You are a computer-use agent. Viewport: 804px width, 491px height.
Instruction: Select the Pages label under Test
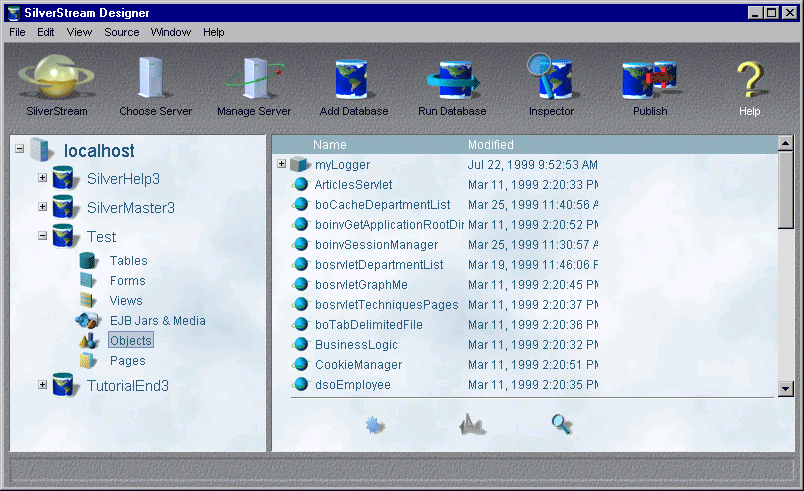pyautogui.click(x=128, y=361)
